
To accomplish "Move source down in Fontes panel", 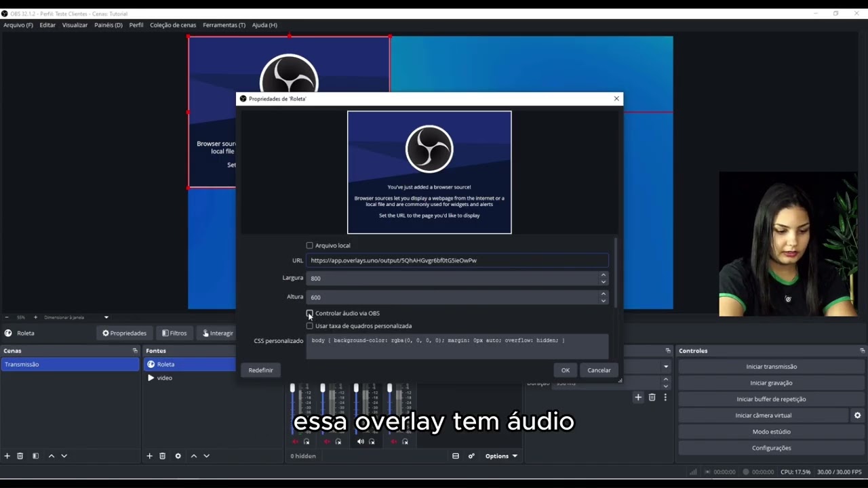I will [x=206, y=456].
